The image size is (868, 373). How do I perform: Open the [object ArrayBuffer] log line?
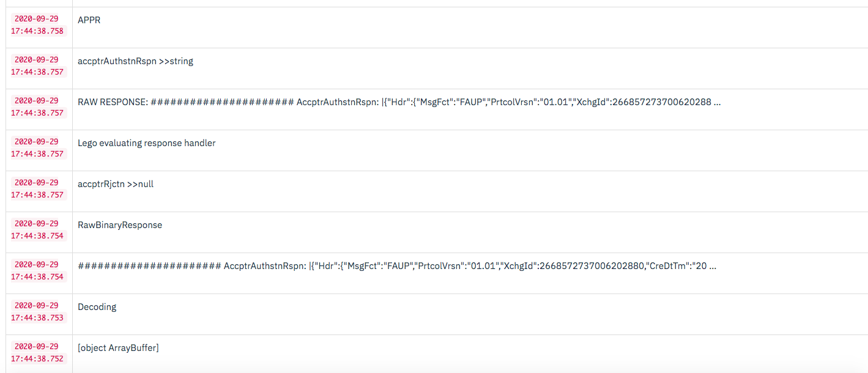tap(118, 348)
